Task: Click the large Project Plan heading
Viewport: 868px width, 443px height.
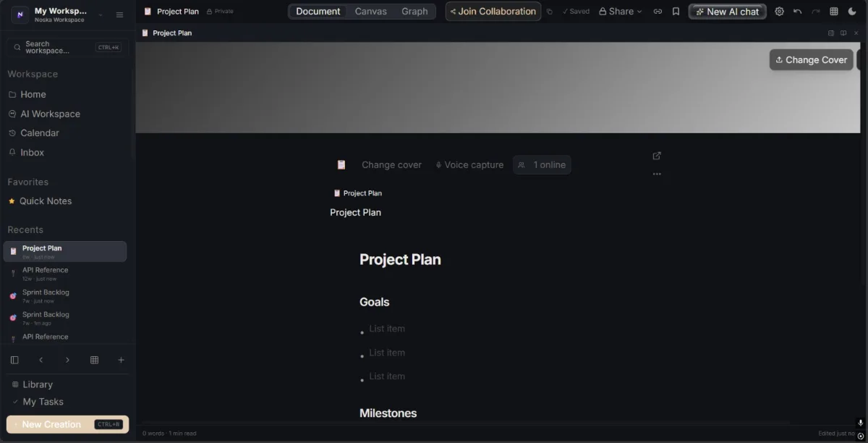Action: (400, 259)
